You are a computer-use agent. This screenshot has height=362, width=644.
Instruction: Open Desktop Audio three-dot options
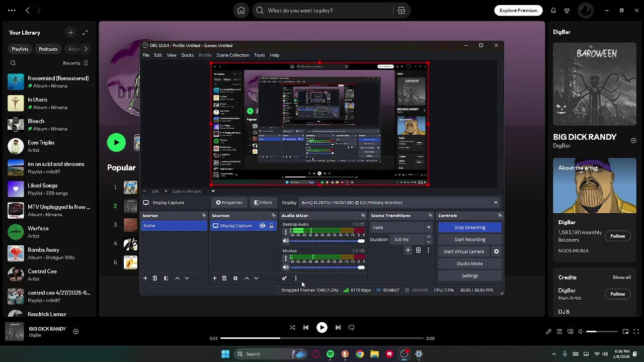tap(286, 232)
